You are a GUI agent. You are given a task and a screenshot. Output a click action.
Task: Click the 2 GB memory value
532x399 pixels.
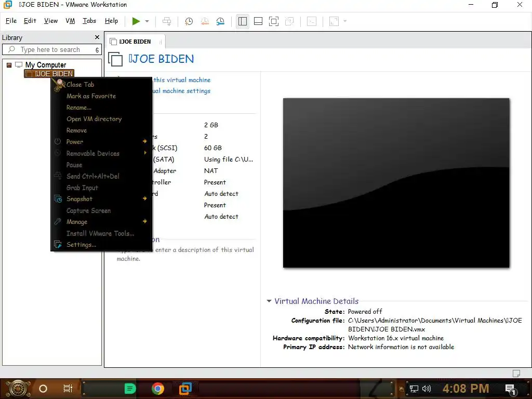point(211,125)
